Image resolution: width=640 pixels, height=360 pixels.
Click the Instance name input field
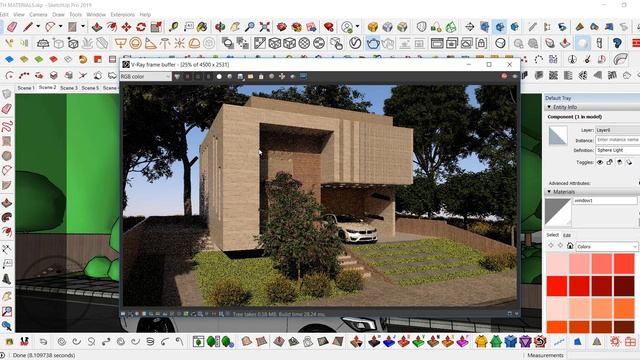coord(618,140)
